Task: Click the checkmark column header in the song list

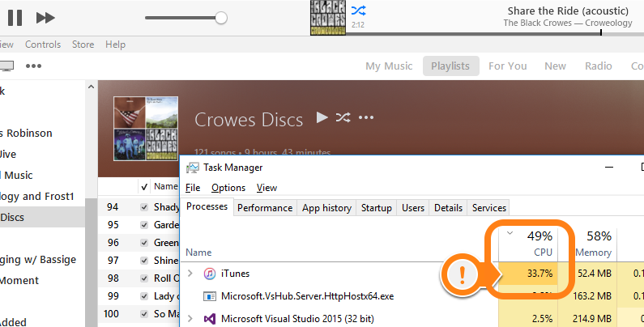Action: pyautogui.click(x=144, y=187)
